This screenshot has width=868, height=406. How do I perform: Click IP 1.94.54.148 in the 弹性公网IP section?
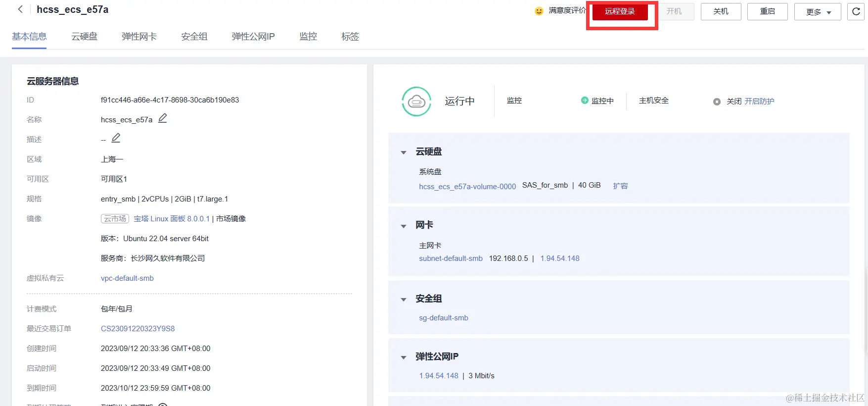(x=439, y=376)
